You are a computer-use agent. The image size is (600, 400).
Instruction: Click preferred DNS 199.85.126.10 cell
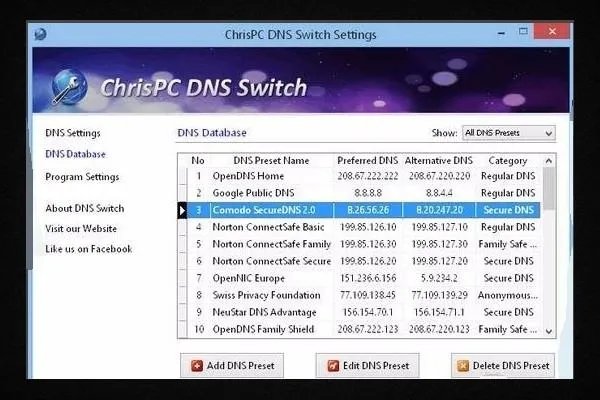point(368,227)
